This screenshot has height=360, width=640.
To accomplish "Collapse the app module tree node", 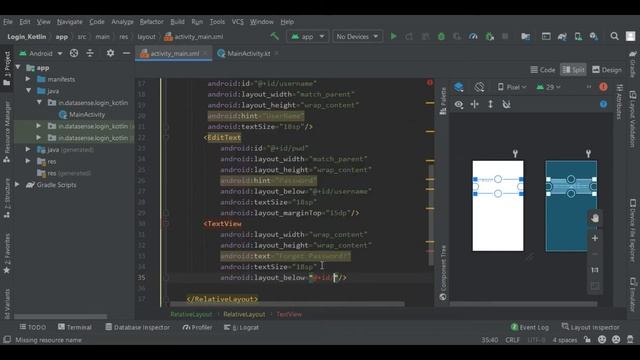I will pyautogui.click(x=18, y=67).
